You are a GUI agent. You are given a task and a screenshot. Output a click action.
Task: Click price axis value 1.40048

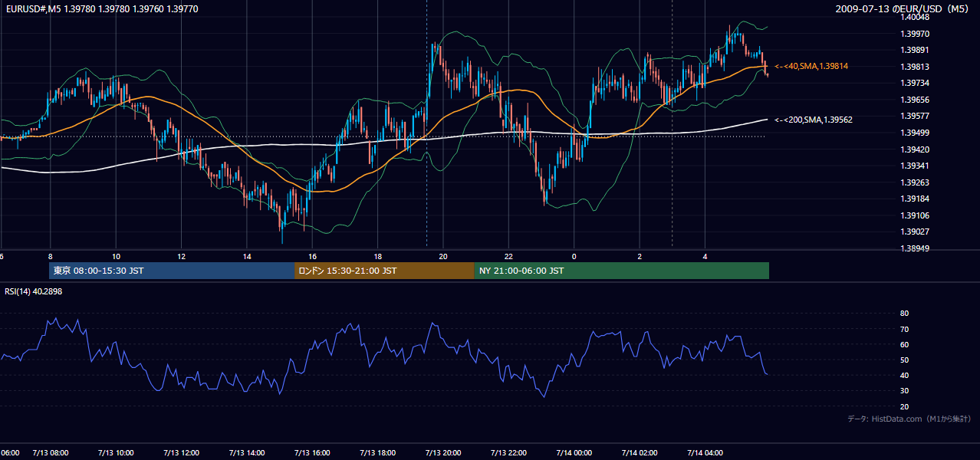tap(915, 17)
